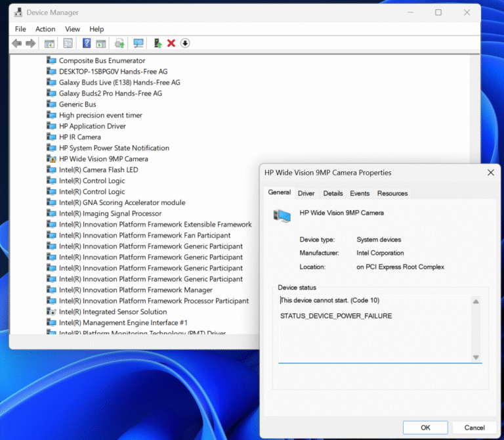Image resolution: width=504 pixels, height=440 pixels.
Task: Click Scan for hardware changes monitor icon
Action: (x=138, y=43)
